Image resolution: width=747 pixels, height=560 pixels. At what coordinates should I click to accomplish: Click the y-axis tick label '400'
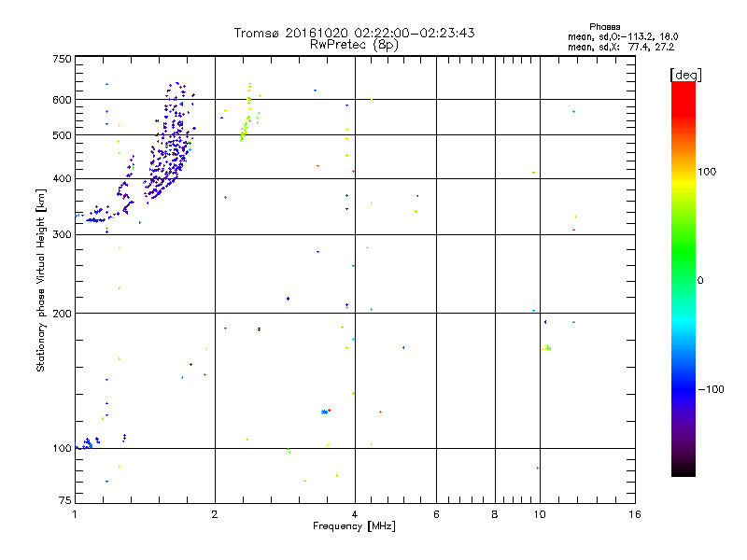[x=62, y=178]
